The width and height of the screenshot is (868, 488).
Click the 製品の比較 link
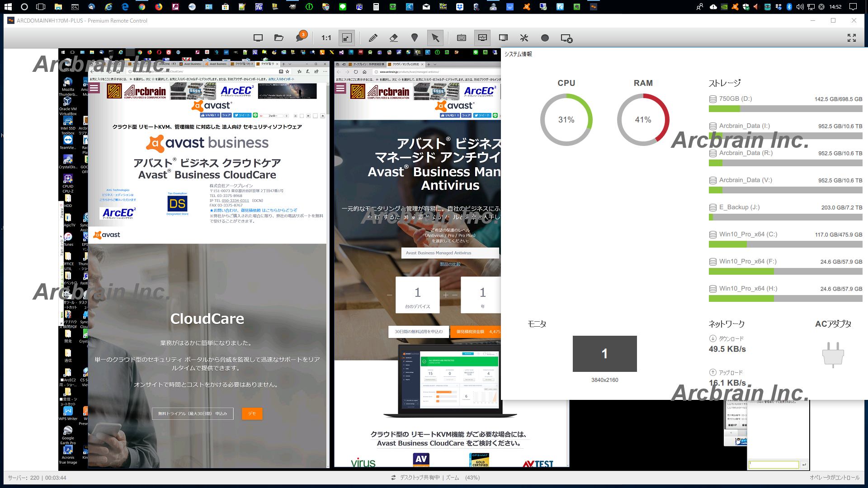click(450, 264)
